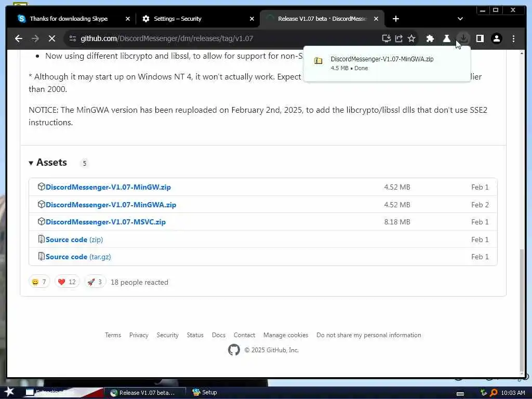Click the file icon beside Source code (zip)
This screenshot has width=532, height=399.
42,239
